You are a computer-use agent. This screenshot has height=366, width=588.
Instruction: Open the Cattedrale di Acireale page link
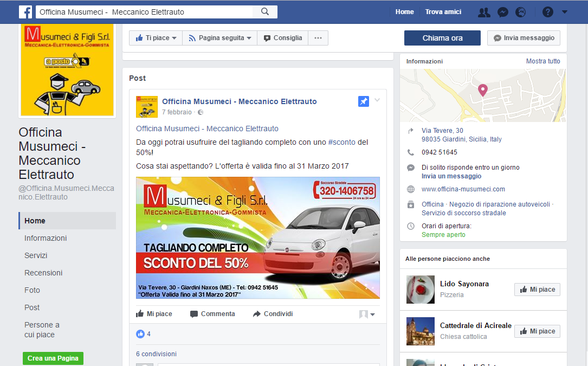[x=475, y=325]
